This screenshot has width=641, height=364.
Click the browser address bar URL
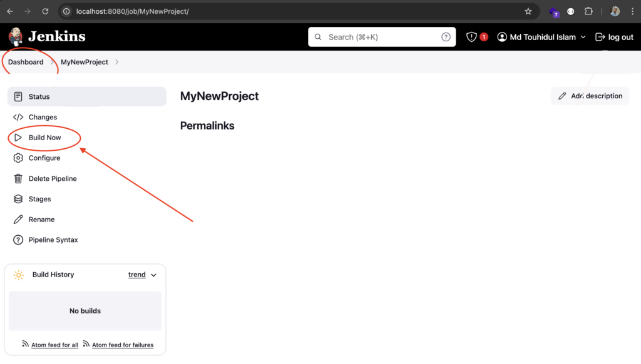point(133,11)
